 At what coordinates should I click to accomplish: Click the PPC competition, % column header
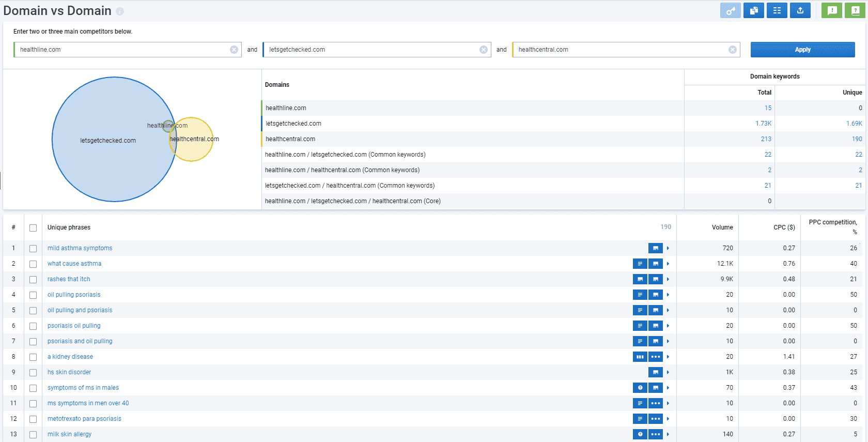(833, 226)
